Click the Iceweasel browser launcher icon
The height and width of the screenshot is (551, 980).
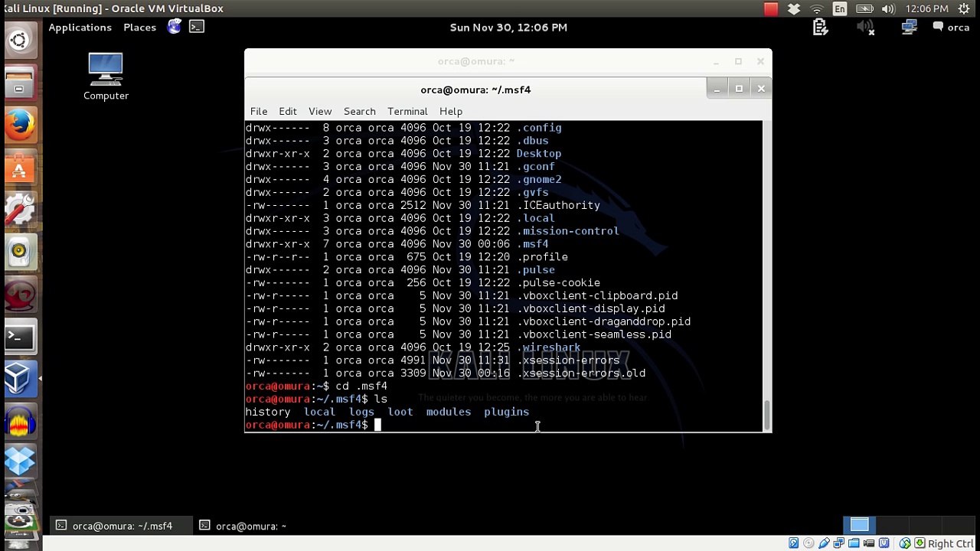coord(175,27)
